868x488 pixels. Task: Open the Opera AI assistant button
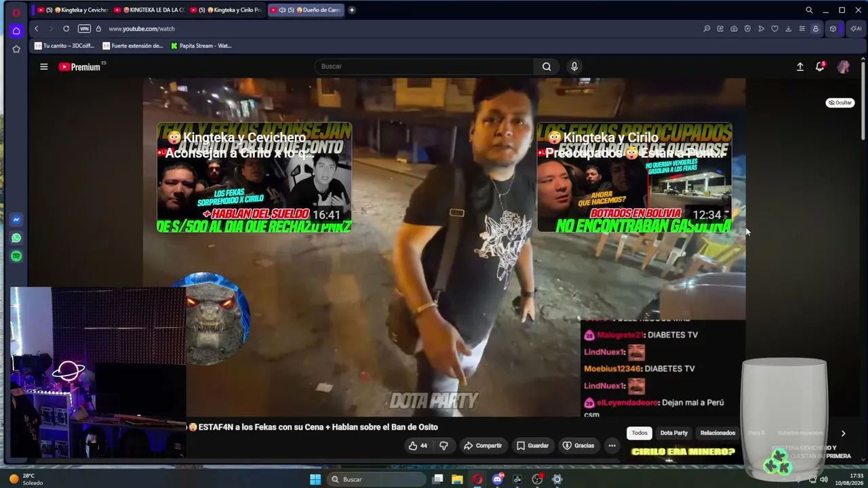click(856, 28)
